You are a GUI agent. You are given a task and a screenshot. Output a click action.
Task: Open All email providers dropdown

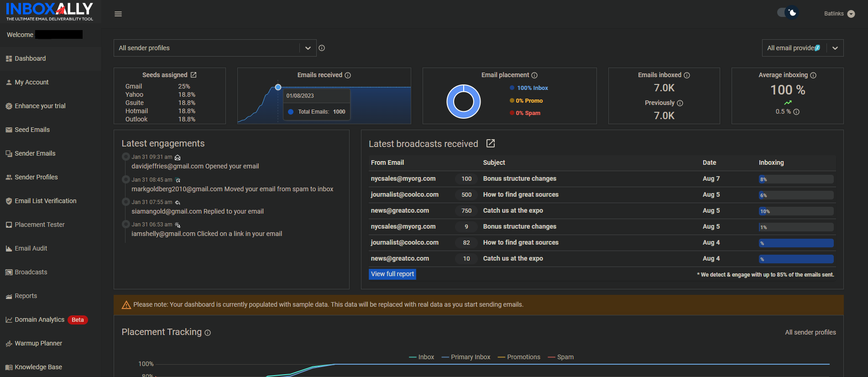[x=803, y=48]
